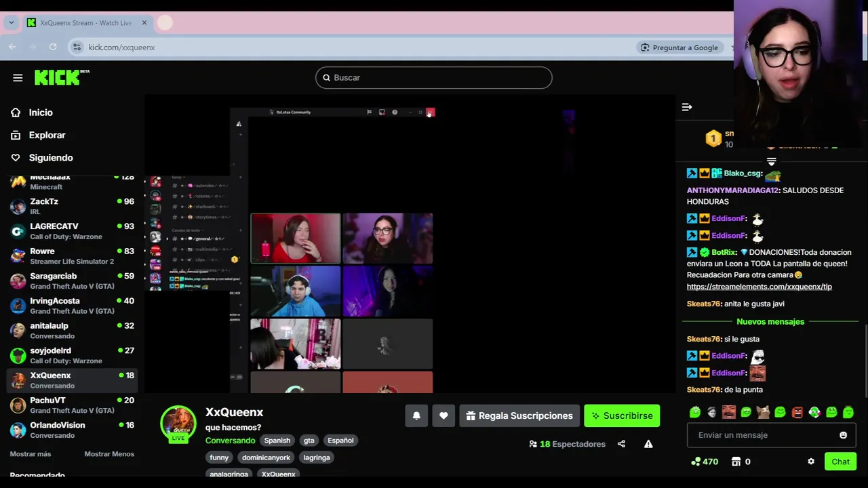
Task: Click BotRix username in chat
Action: click(x=724, y=252)
